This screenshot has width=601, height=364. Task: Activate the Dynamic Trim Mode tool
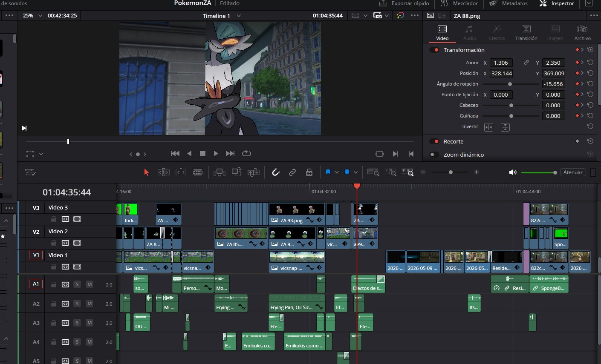(x=181, y=172)
